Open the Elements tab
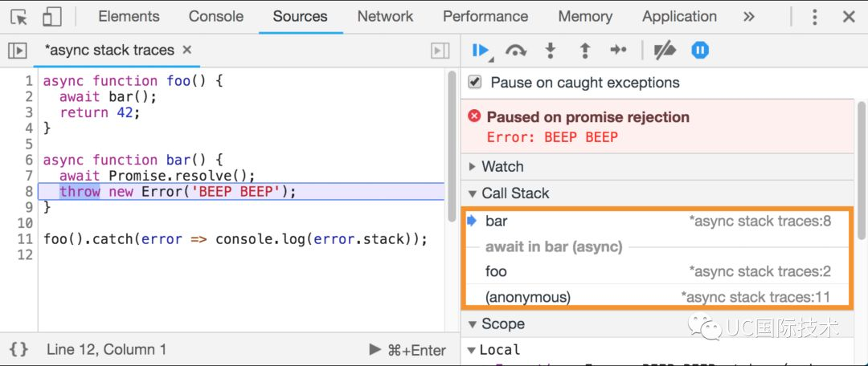The width and height of the screenshot is (868, 366). (129, 17)
